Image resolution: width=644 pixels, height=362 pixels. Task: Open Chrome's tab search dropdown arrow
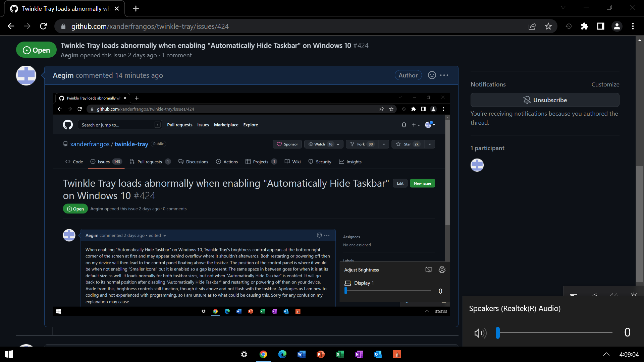point(563,7)
